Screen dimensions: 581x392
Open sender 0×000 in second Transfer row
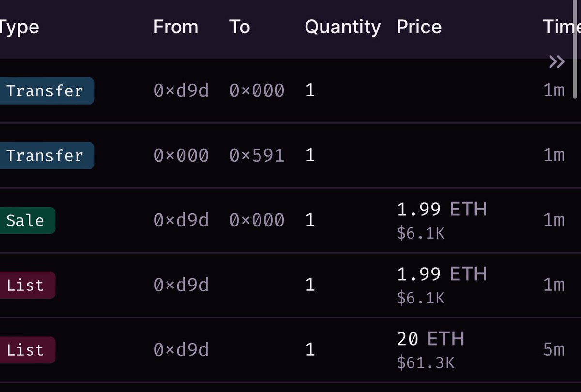(181, 155)
